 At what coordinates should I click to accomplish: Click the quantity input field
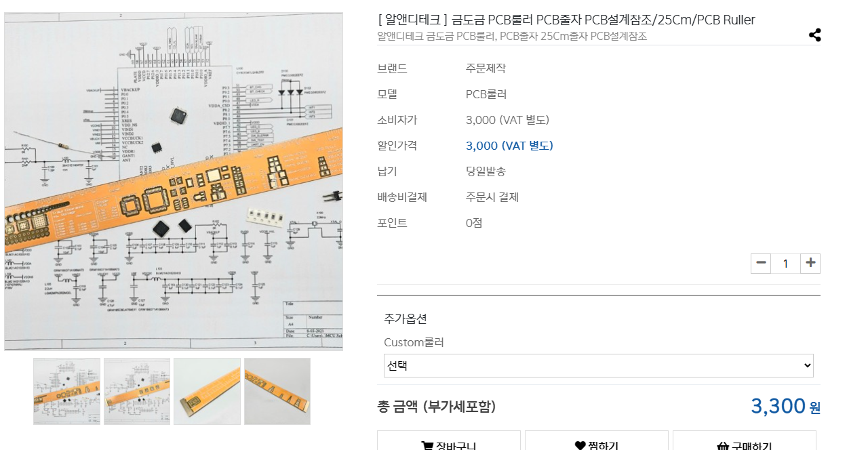pyautogui.click(x=785, y=264)
